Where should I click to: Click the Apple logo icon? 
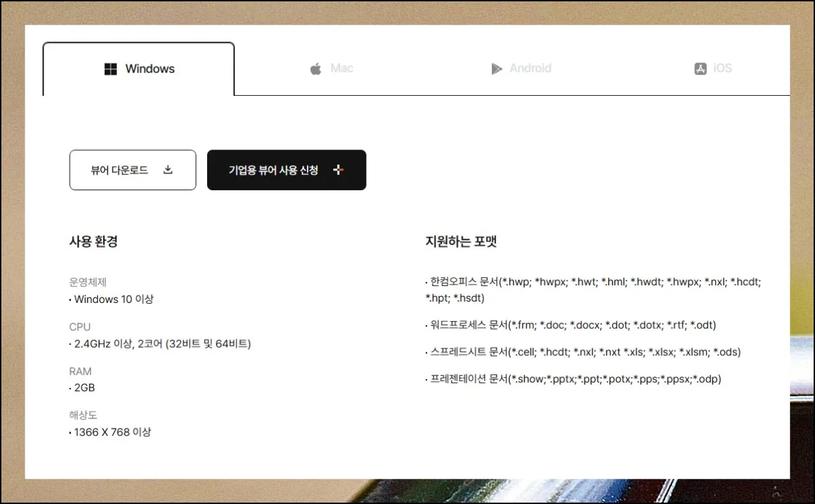pyautogui.click(x=316, y=69)
